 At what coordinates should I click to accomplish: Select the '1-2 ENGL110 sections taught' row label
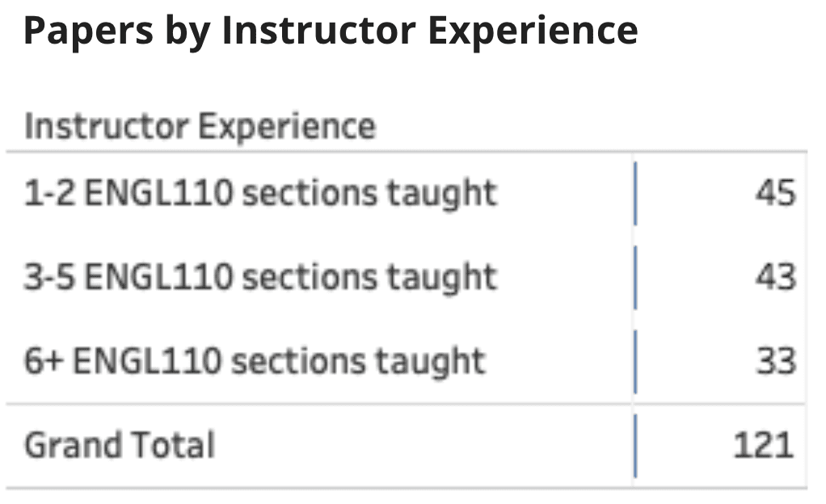pos(261,193)
